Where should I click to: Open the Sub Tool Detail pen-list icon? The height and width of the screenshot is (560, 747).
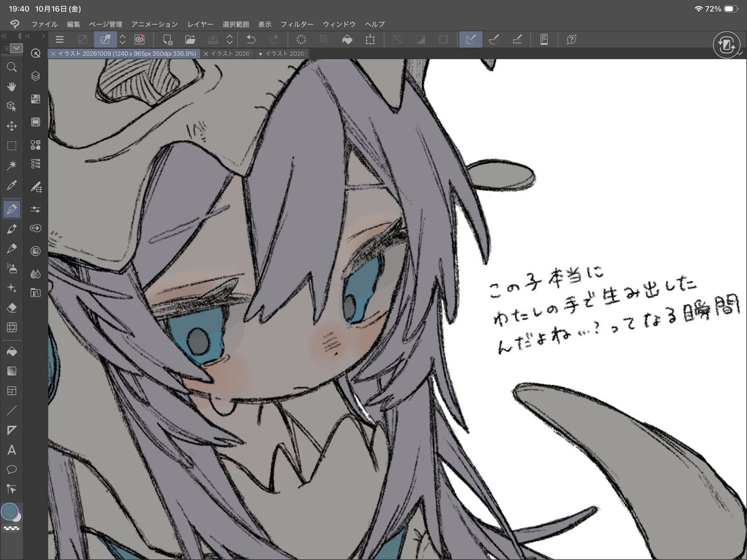click(36, 187)
